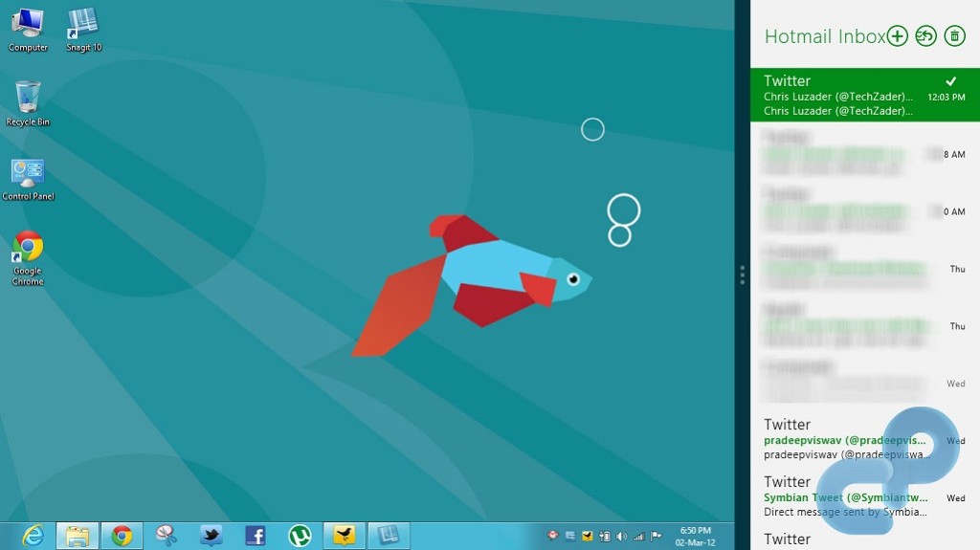Screen dimensions: 980x550
Task: Switch to Google Chrome in the taskbar
Action: pyautogui.click(x=122, y=536)
